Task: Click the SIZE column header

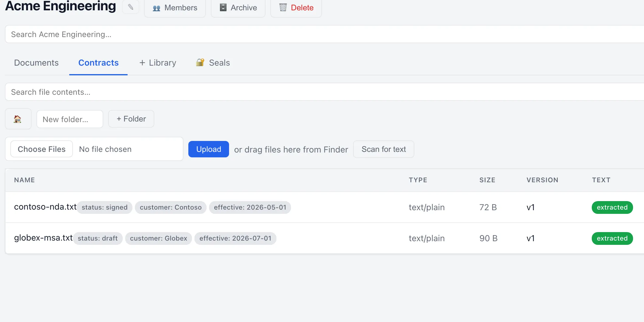Action: [488, 180]
